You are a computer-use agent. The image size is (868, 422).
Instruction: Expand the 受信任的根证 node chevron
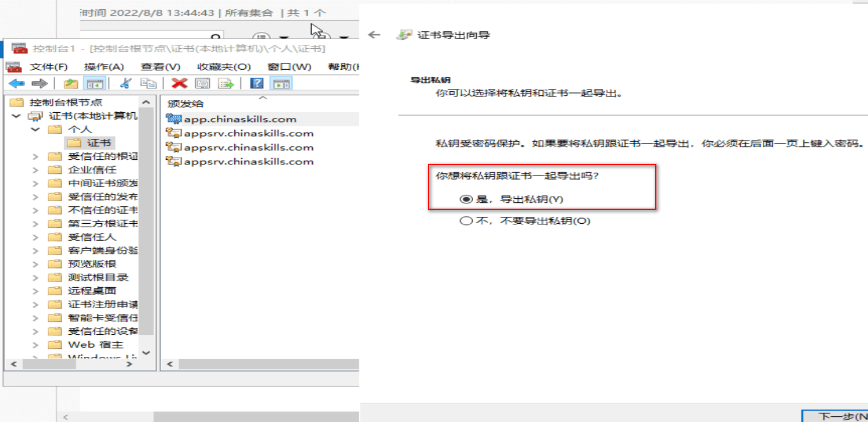point(35,156)
